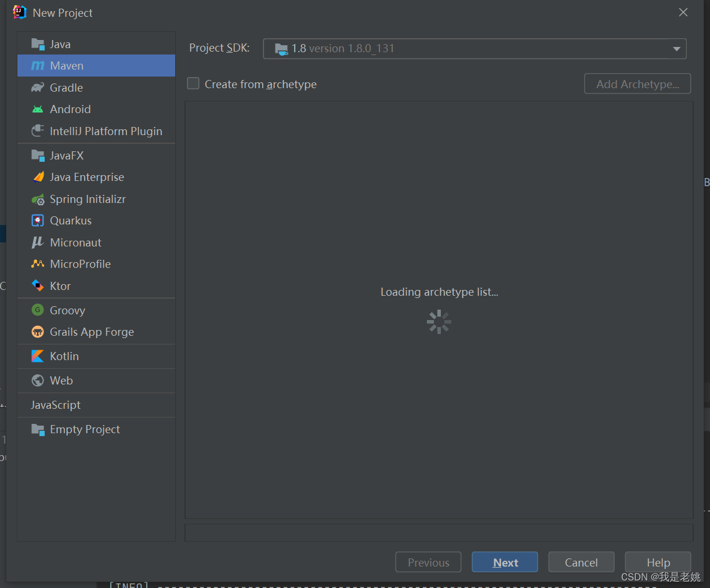
Task: Click the Grails App Forge icon
Action: [38, 332]
